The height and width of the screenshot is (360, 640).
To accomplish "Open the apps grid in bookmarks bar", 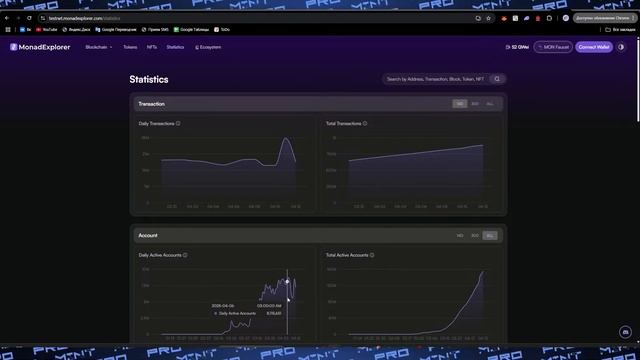I will point(8,29).
